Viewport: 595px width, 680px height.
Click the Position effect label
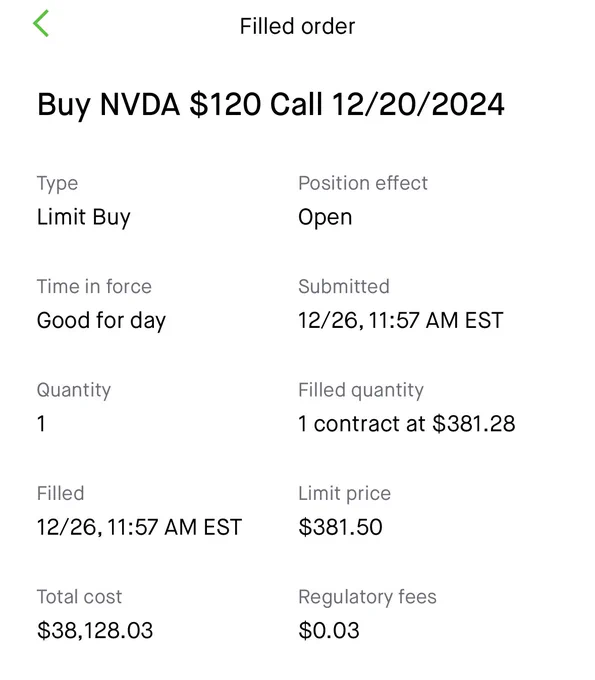(363, 183)
